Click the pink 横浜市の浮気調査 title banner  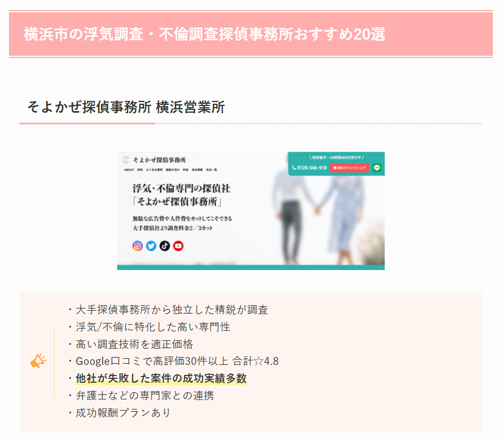pos(251,34)
